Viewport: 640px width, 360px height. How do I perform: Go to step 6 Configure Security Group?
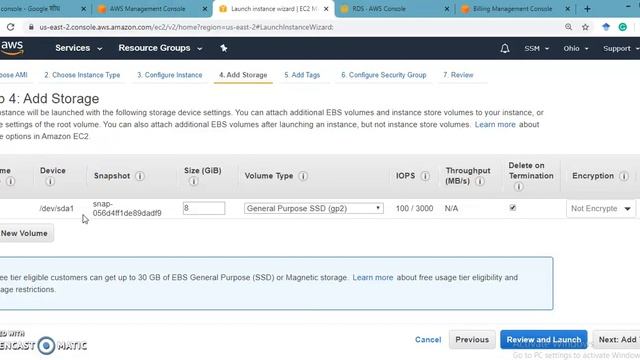[x=384, y=75]
